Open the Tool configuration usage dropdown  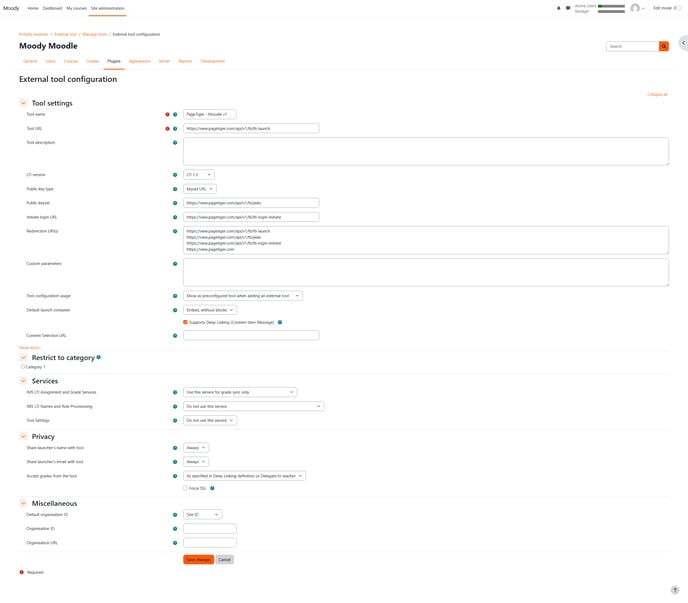(243, 296)
